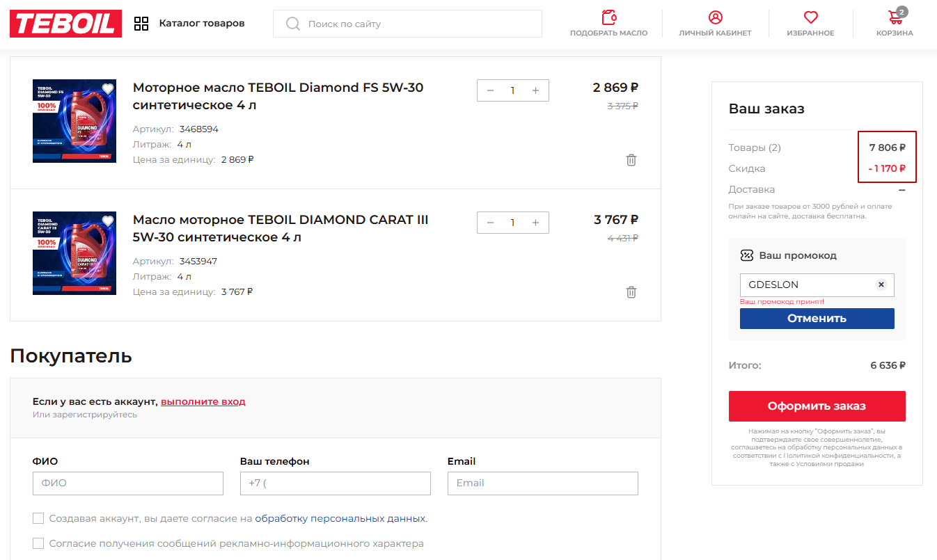Click price 2 869 ₽ of Diamond FS
Viewport: 937px width, 560px height.
pos(615,88)
